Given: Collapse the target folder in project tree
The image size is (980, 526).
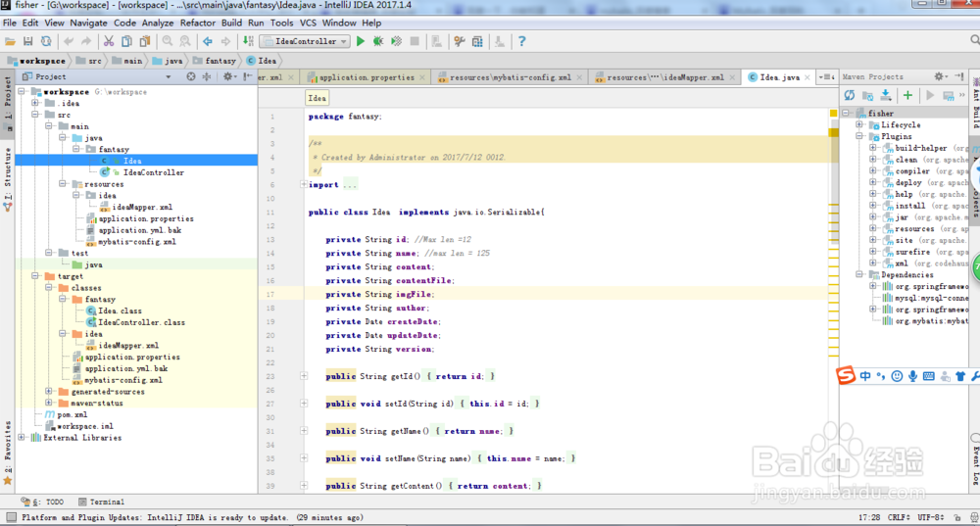Looking at the screenshot, I should tap(35, 276).
